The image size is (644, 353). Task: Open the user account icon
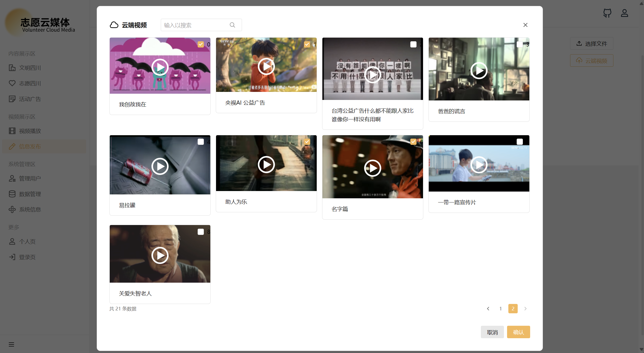tap(624, 13)
